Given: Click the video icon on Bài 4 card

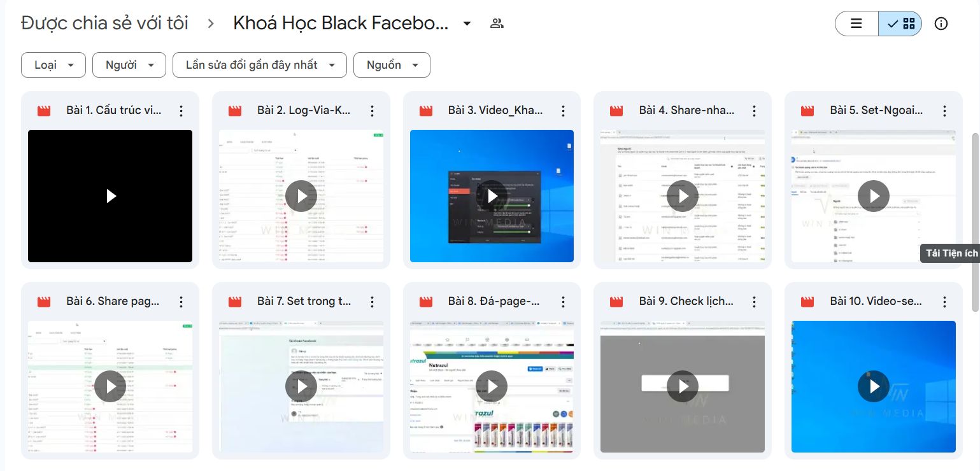Looking at the screenshot, I should tap(616, 110).
